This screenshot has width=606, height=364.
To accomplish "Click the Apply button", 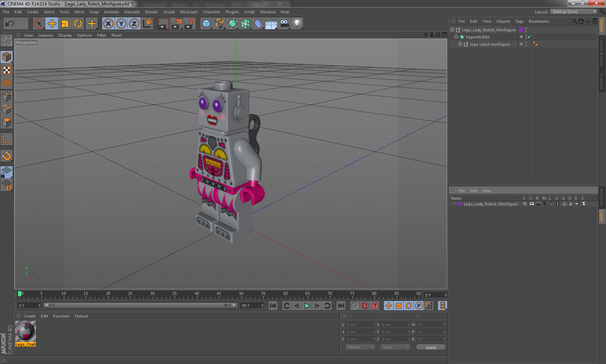I will coord(431,347).
